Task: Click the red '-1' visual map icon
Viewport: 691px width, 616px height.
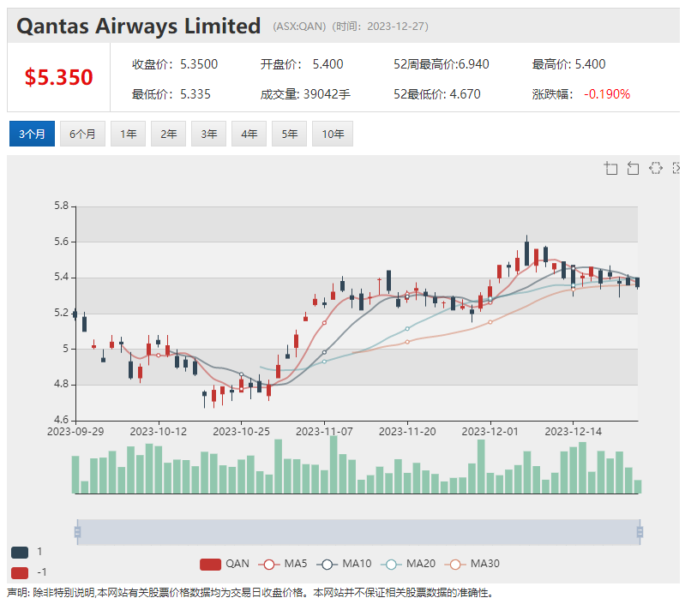Action: pos(20,572)
